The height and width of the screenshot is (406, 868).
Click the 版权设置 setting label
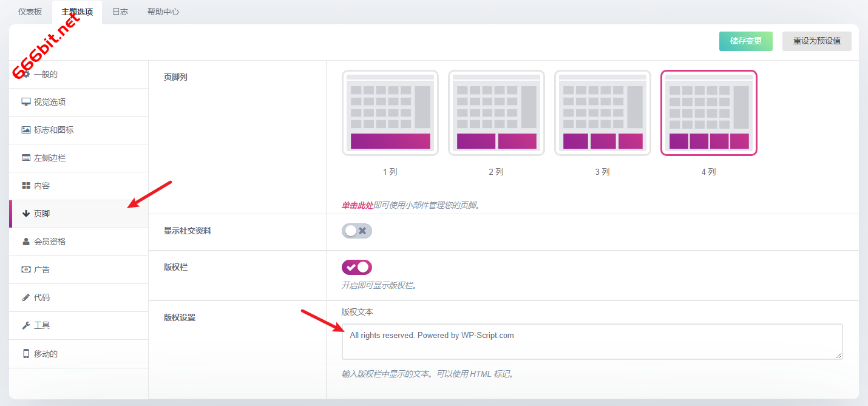point(180,317)
